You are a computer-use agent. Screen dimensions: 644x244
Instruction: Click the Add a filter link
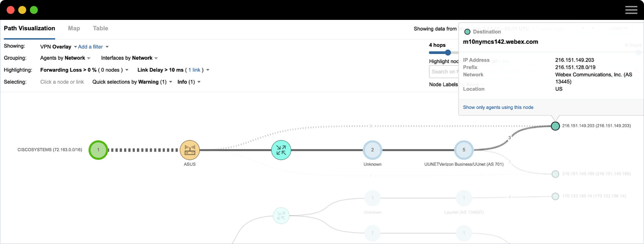pos(90,47)
